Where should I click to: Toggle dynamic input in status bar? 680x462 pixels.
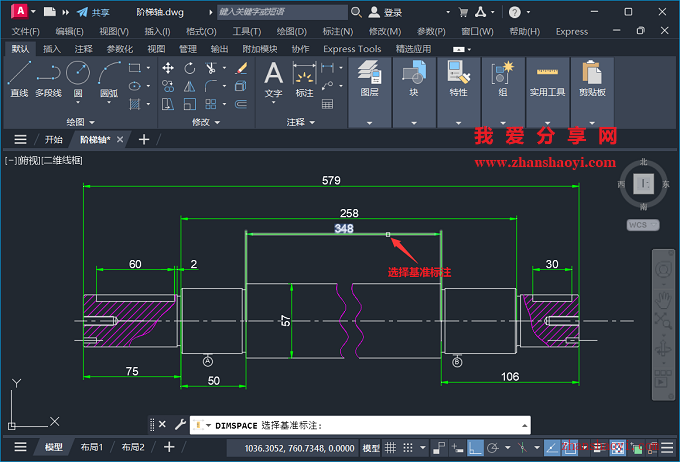tap(457, 448)
